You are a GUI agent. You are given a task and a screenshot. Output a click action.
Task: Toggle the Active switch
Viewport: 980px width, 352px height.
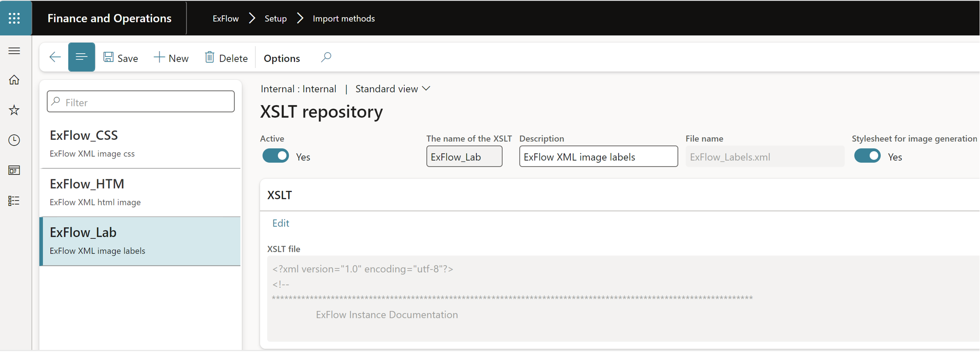276,156
